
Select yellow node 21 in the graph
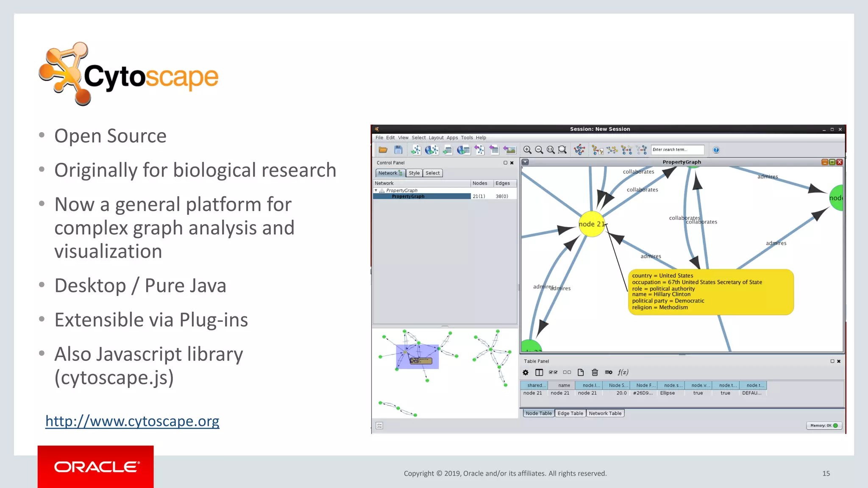pyautogui.click(x=591, y=224)
